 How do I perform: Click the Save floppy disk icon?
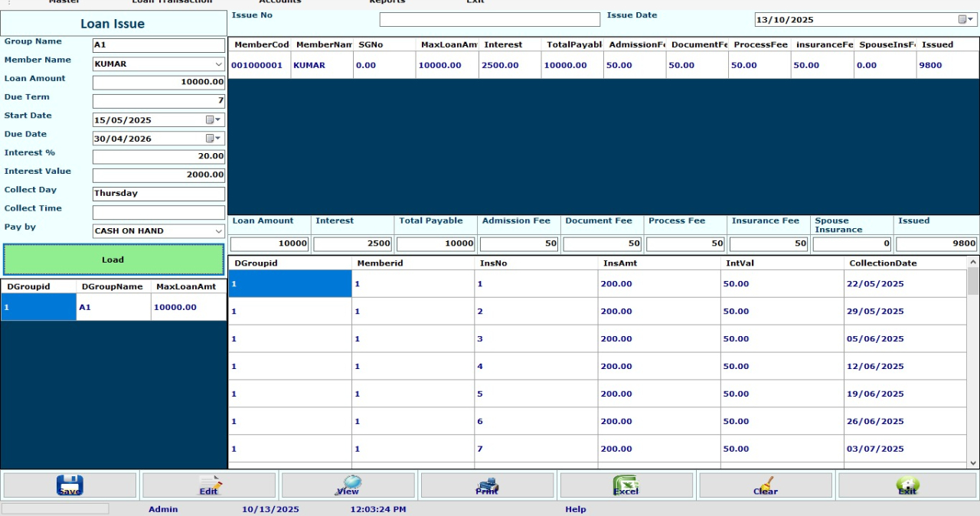70,485
